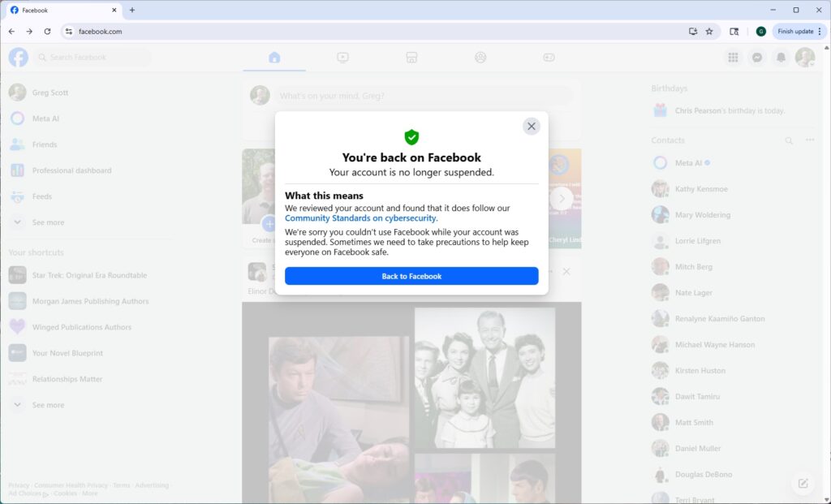Open Marketplace in the top navigation

coord(411,57)
